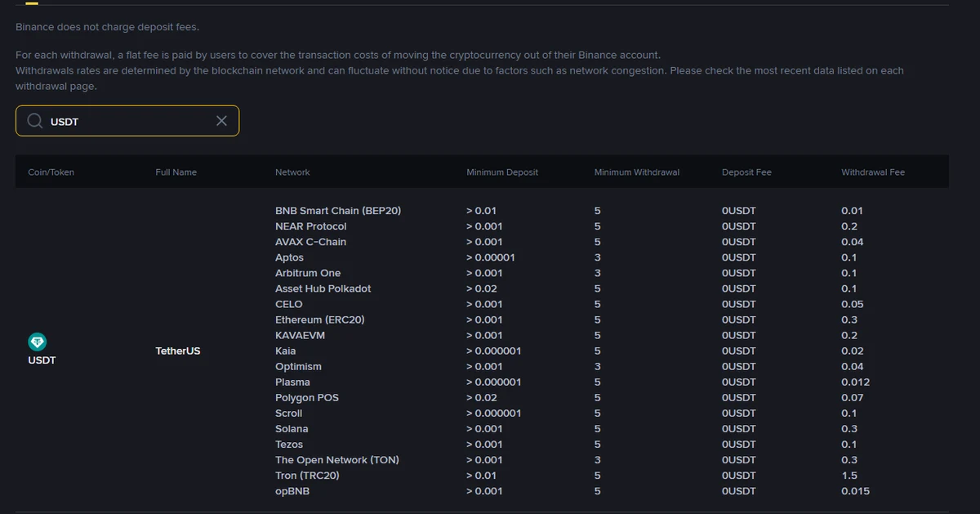Image resolution: width=980 pixels, height=514 pixels.
Task: Select the NEAR Protocol network entry
Action: coord(310,226)
